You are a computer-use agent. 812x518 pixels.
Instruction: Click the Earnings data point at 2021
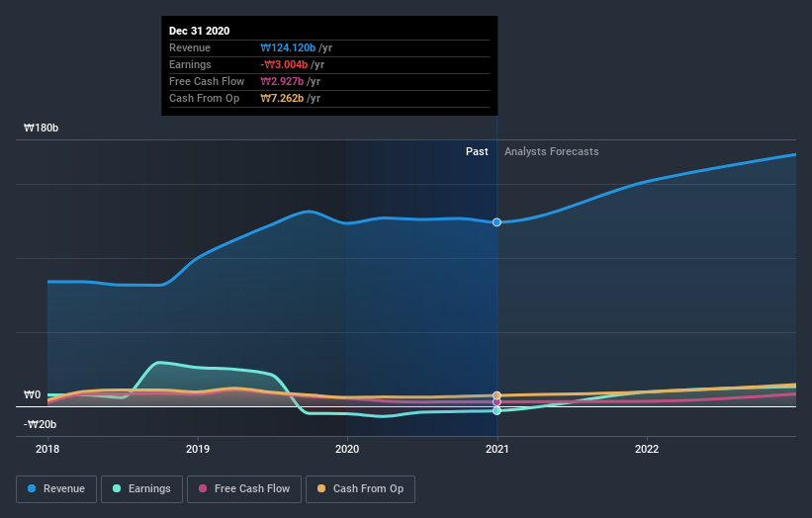pyautogui.click(x=496, y=410)
